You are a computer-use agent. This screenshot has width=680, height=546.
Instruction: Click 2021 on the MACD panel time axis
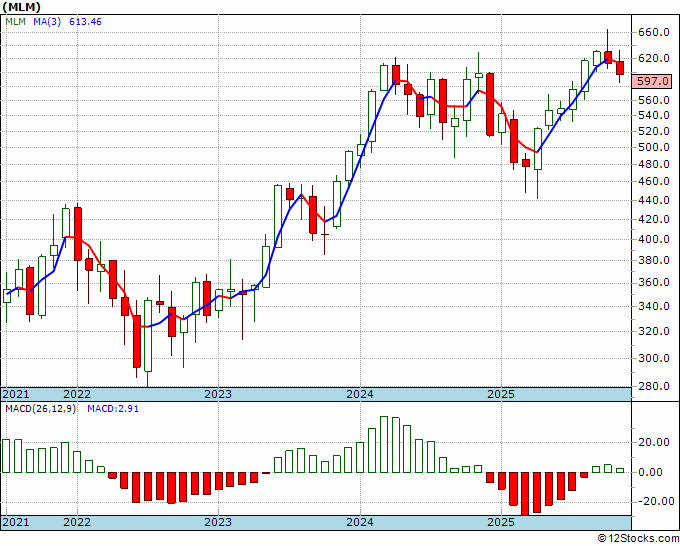point(17,522)
